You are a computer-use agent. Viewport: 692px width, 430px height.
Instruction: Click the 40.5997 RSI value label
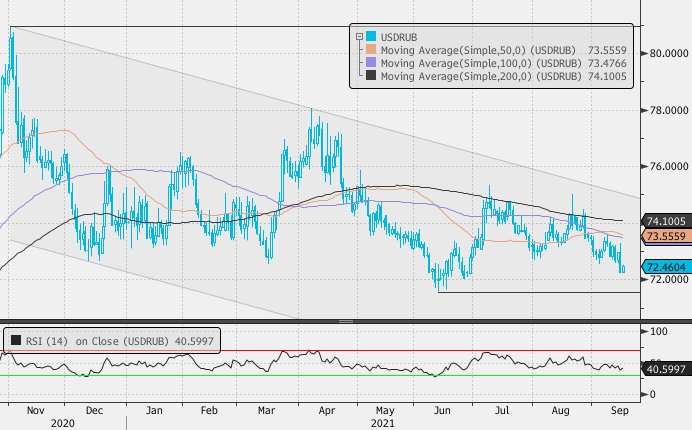(x=665, y=369)
